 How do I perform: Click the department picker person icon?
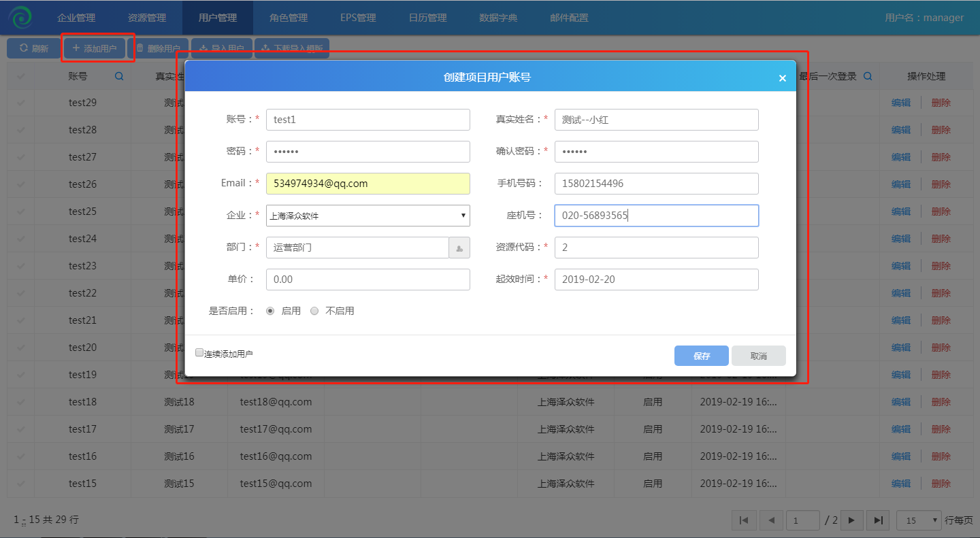tap(459, 248)
